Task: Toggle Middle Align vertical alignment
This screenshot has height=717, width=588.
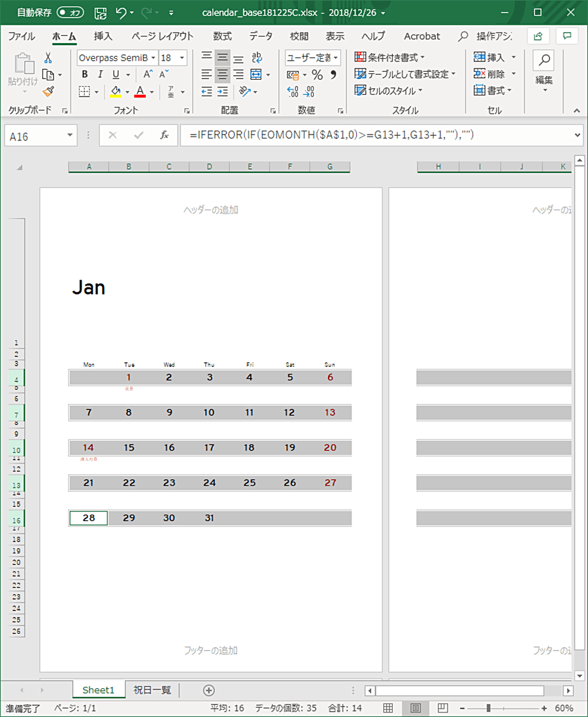Action: click(x=223, y=57)
